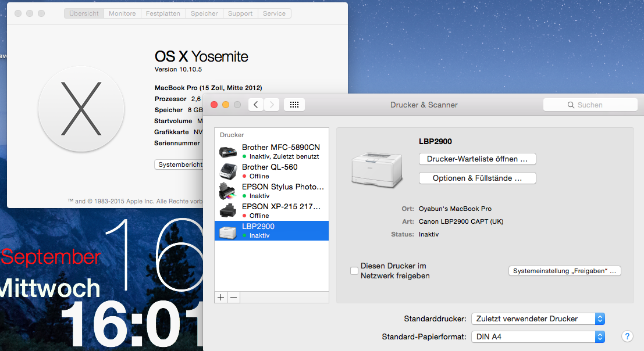
Task: Select the EPSON Stylus Photo printer icon
Action: pos(228,191)
